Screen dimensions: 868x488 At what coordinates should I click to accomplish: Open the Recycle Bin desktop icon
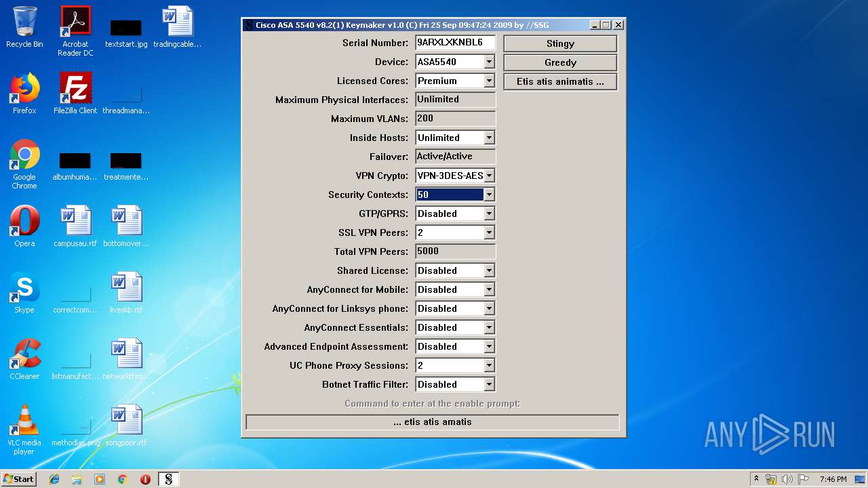click(24, 27)
